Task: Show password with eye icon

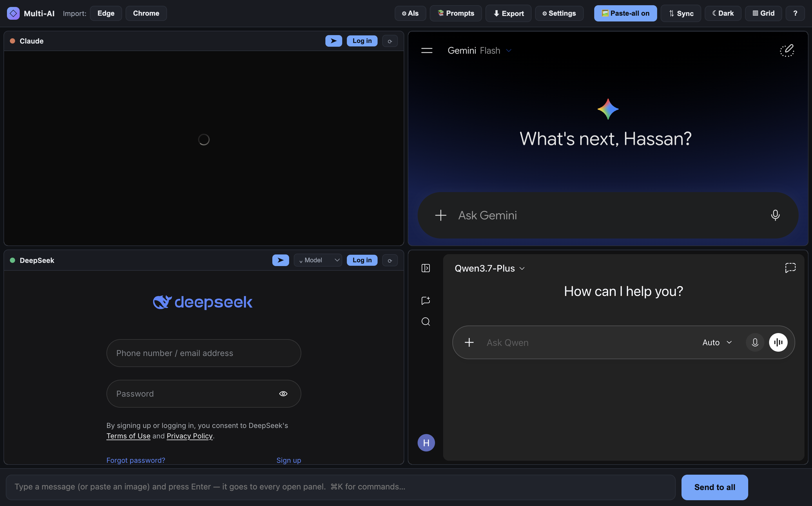Action: click(283, 393)
